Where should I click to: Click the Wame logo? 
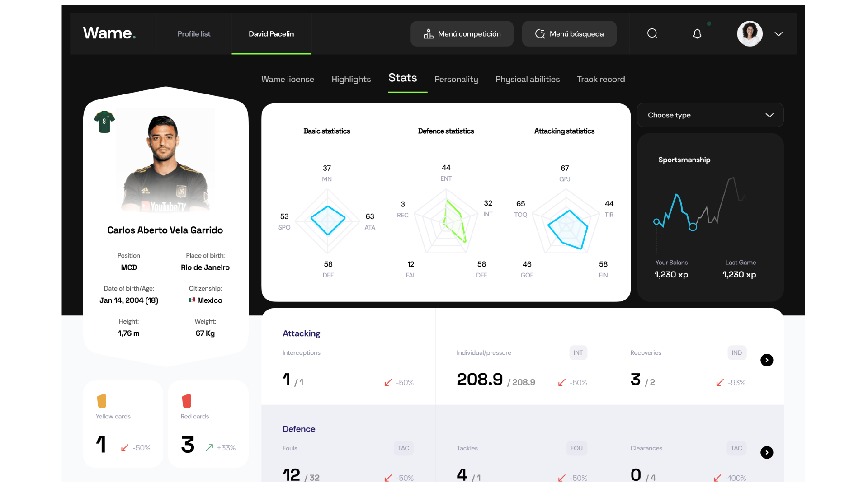(109, 33)
